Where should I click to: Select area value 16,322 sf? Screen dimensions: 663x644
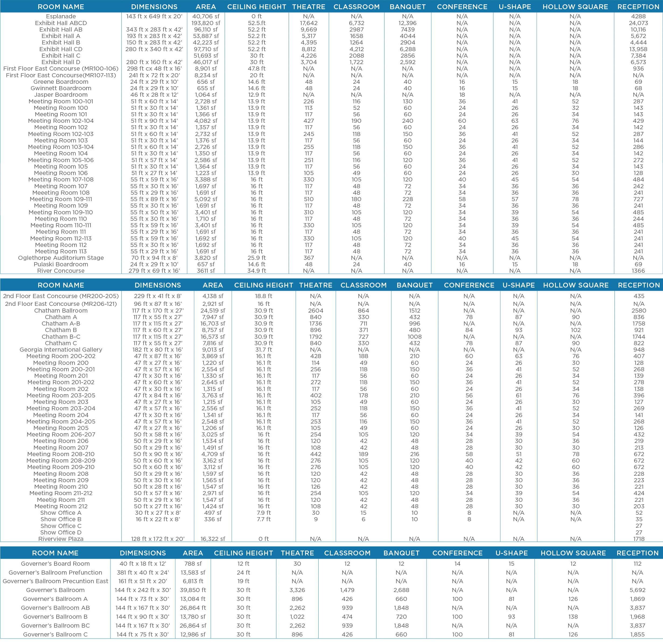point(213,539)
